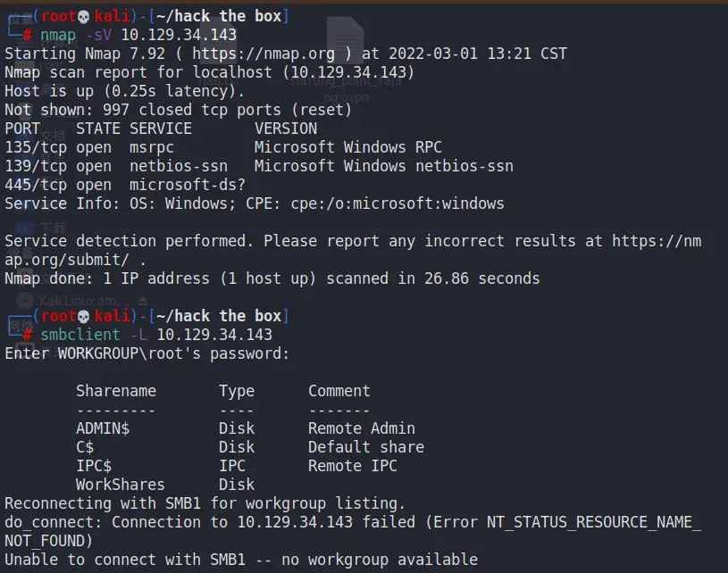This screenshot has width=728, height=573.
Task: Click the skull icon in the second prompt
Action: 84,316
